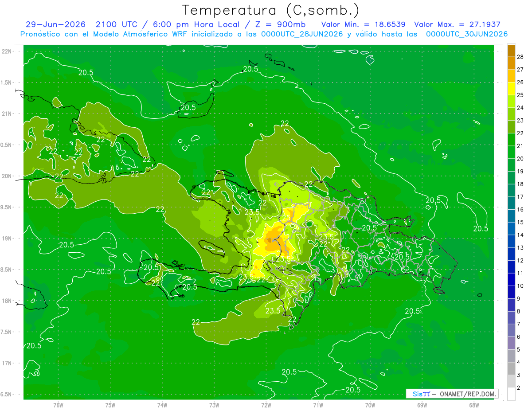Screen dimensions: 532x411
Task: Click the colorbar tick label '14'
Action: tap(520, 235)
